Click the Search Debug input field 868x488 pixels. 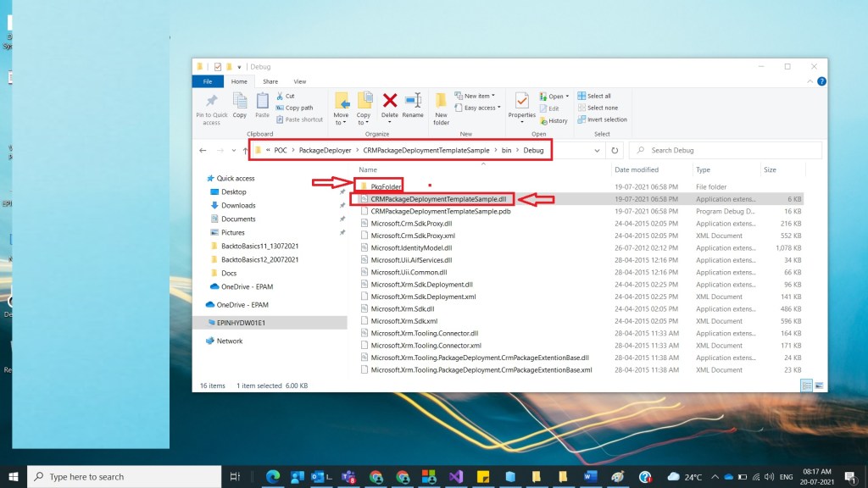(729, 151)
